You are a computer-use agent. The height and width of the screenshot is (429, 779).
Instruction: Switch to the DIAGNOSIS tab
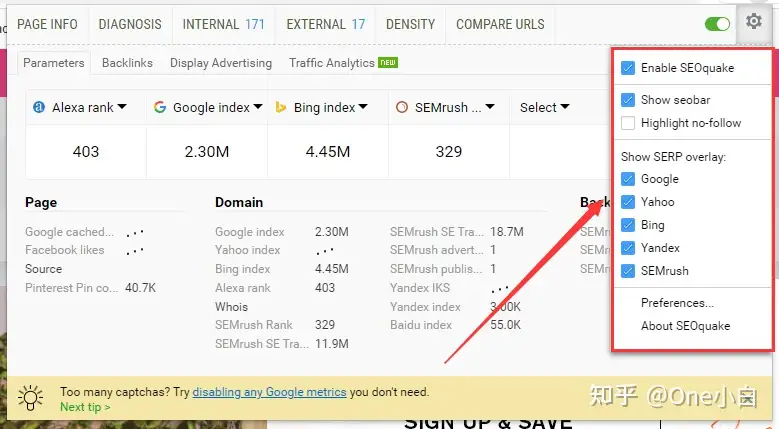click(130, 24)
